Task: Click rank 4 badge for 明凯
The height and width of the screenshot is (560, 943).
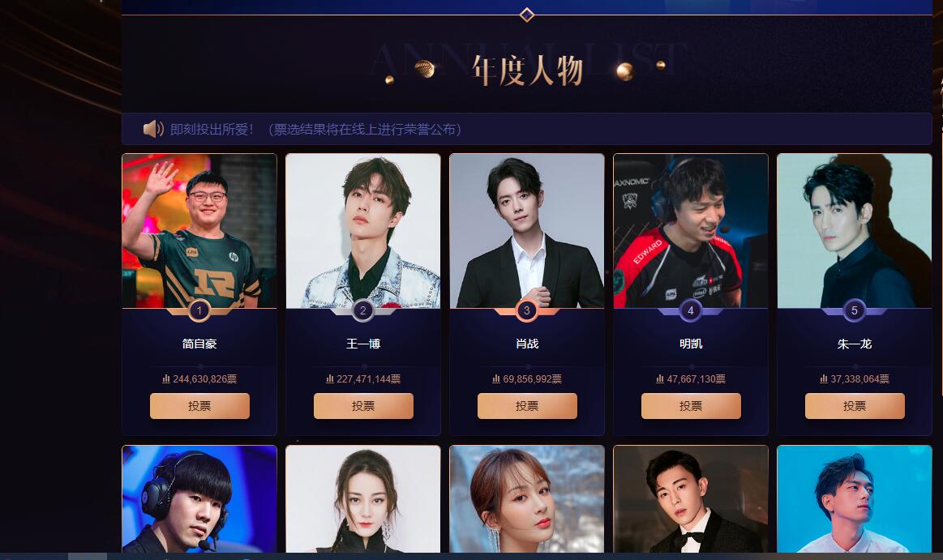Action: point(690,310)
